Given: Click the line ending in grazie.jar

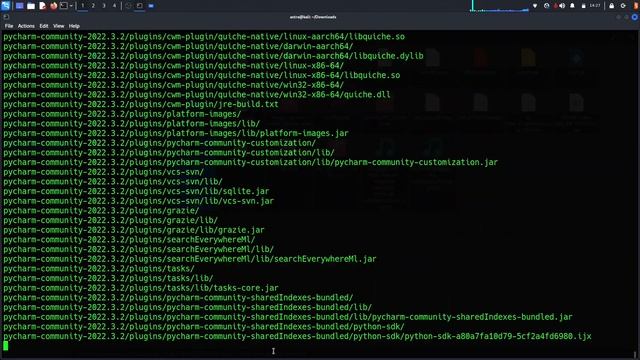Looking at the screenshot, I should [x=134, y=230].
